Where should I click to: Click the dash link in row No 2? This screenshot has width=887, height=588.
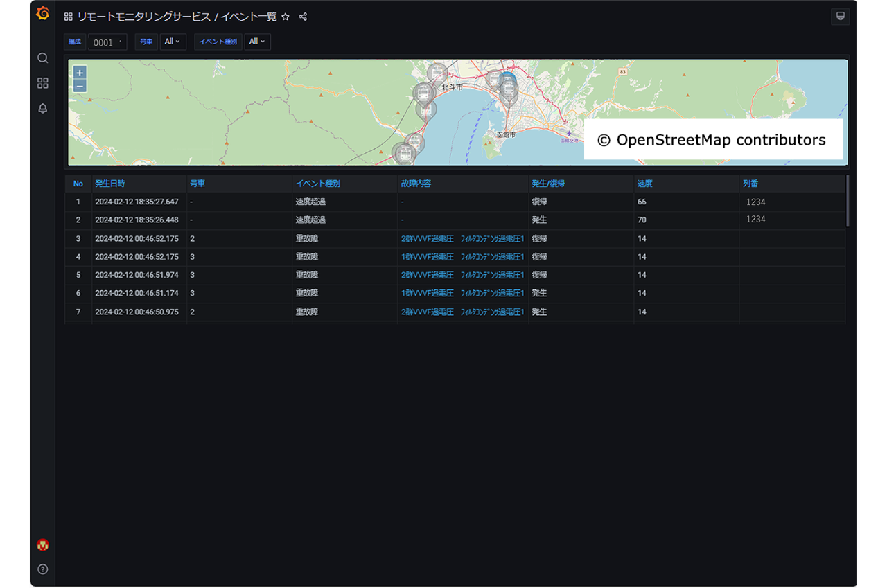pos(402,220)
